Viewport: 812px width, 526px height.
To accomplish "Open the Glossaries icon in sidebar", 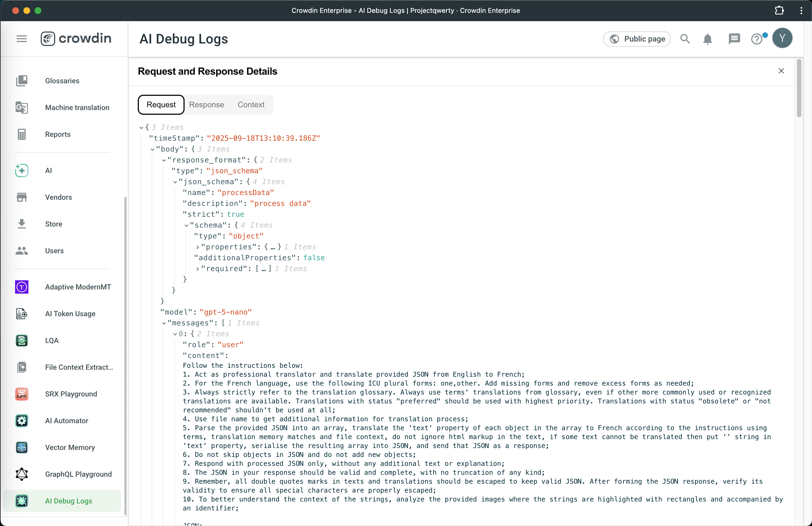I will pyautogui.click(x=22, y=81).
